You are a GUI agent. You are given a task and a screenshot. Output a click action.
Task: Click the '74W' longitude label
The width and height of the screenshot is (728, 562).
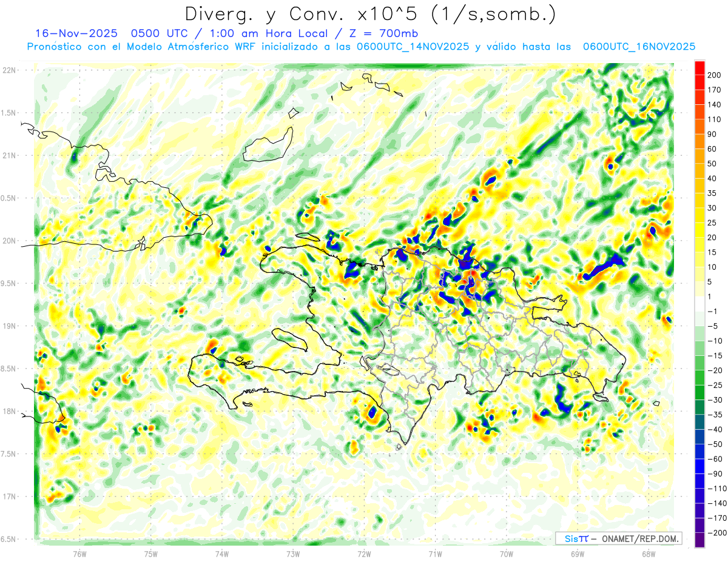222,554
